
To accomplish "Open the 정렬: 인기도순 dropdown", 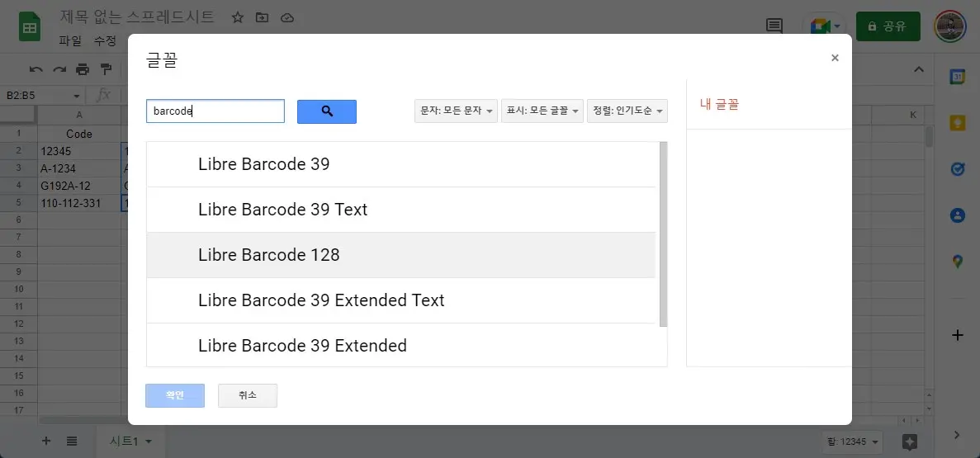I will (x=627, y=111).
